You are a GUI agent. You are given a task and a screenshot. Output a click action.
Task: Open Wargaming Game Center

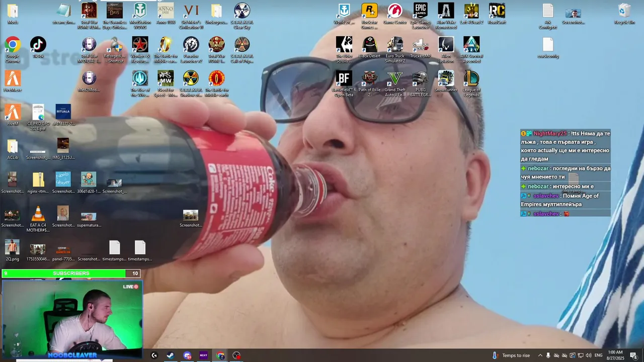click(395, 14)
